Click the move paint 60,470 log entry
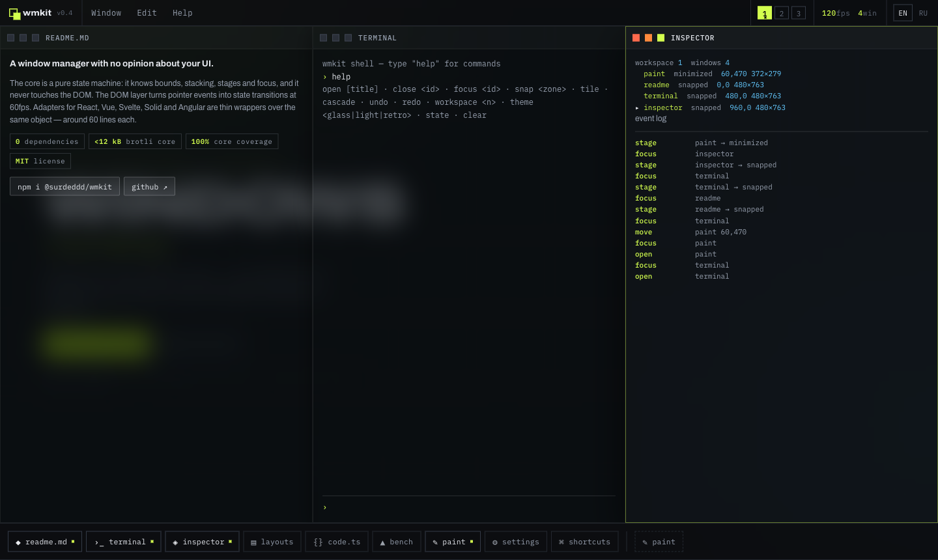Image resolution: width=938 pixels, height=560 pixels. click(x=782, y=232)
